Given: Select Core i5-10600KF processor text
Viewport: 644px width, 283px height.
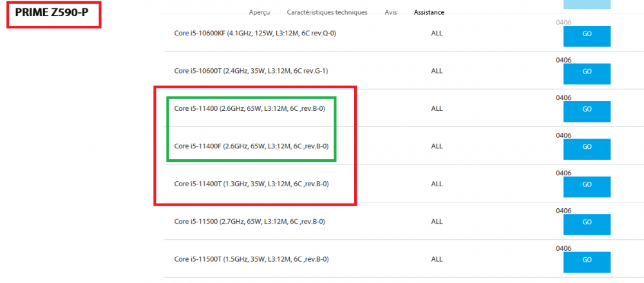Looking at the screenshot, I should [255, 34].
